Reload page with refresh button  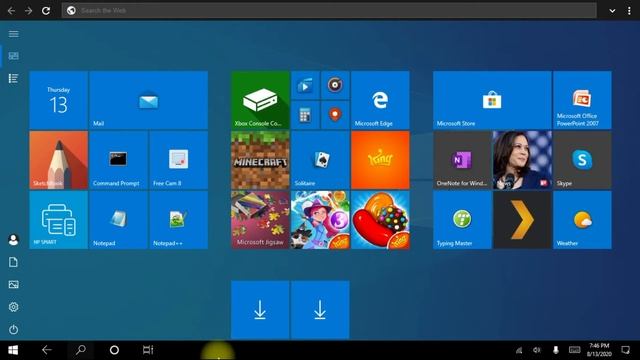(46, 11)
